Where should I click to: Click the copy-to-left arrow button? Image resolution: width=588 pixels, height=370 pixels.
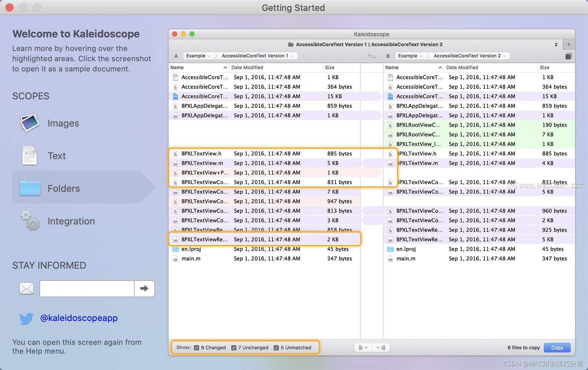[381, 348]
